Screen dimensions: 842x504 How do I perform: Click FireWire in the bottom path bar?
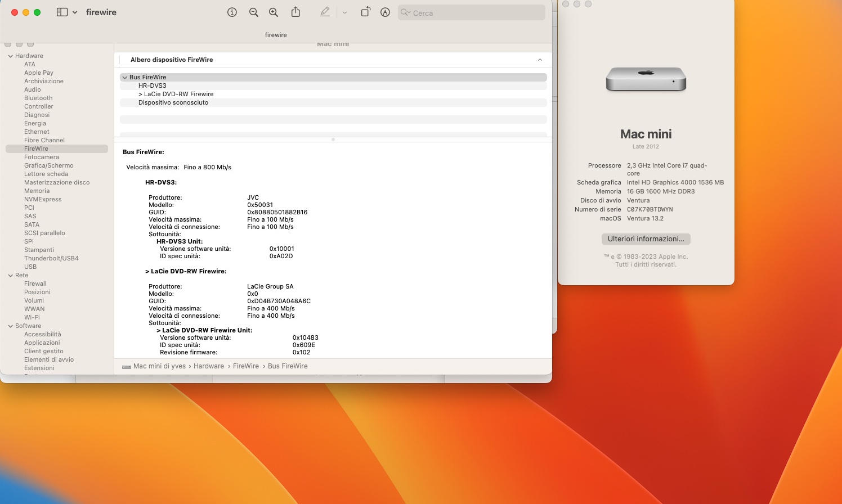click(x=246, y=366)
